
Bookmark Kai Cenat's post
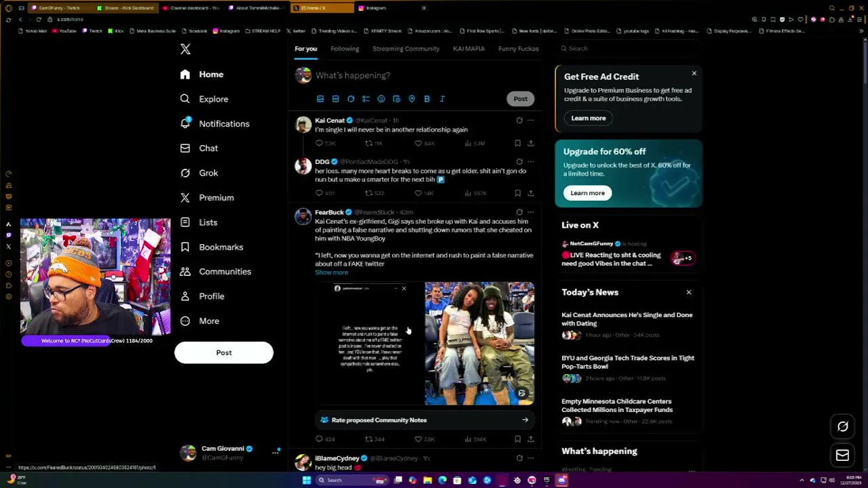pos(517,144)
